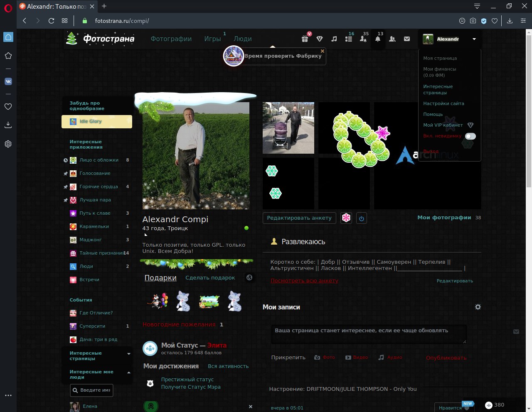Expand the Интересные страницы sidebar section
Image resolution: width=532 pixels, height=412 pixels.
pyautogui.click(x=129, y=354)
